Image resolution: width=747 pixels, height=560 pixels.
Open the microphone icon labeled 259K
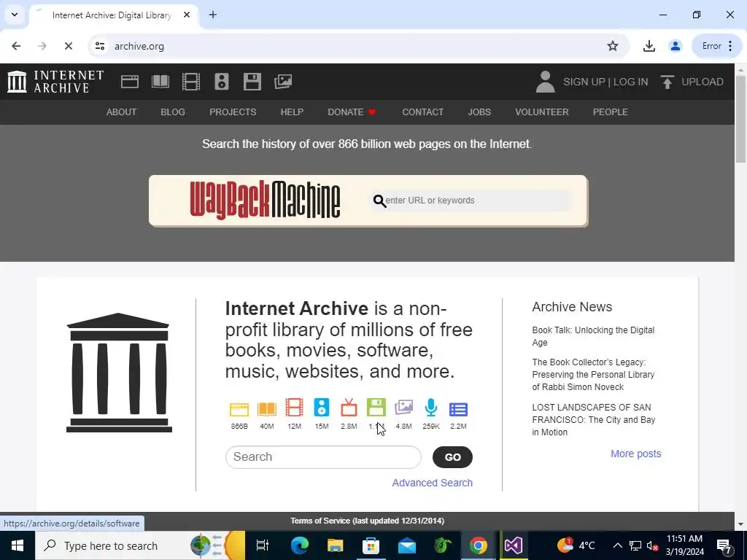tap(431, 408)
